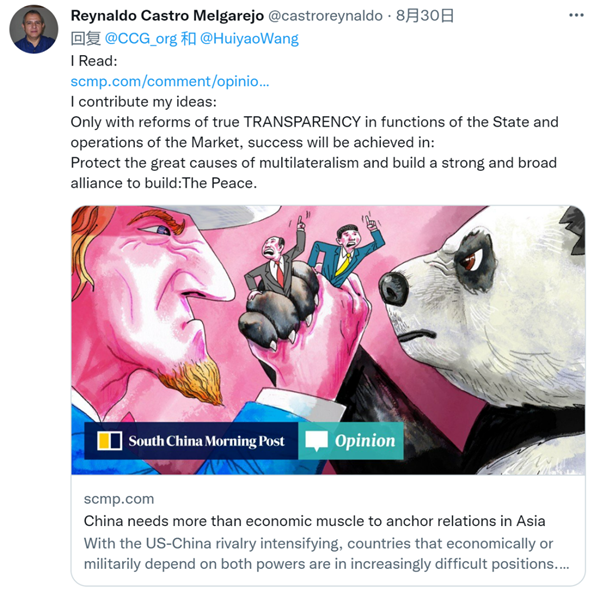Open the @CCG_org mention

[141, 39]
